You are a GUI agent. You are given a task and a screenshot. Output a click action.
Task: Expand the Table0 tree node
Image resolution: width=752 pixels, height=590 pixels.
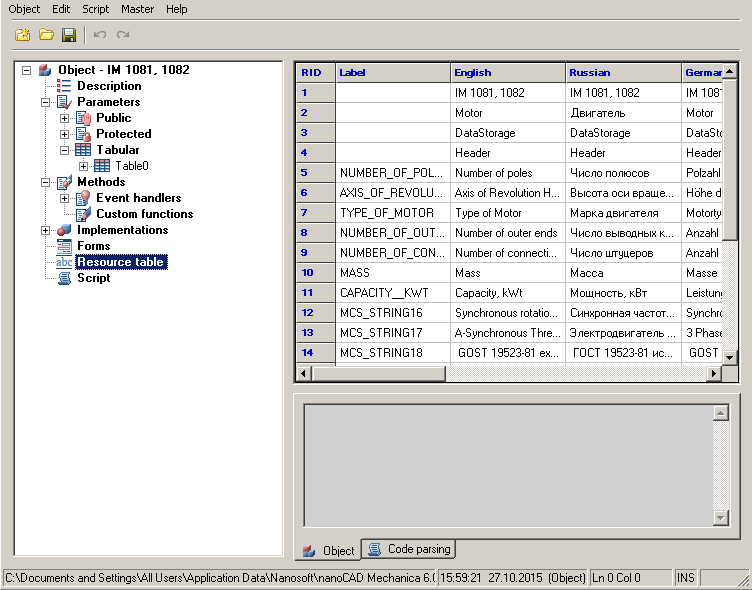tap(84, 166)
